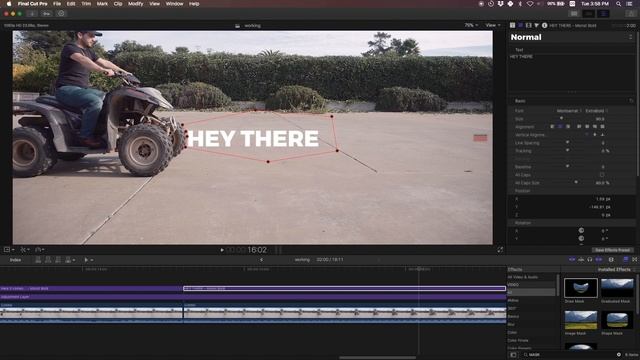Image resolution: width=640 pixels, height=360 pixels.
Task: Toggle full screen viewer playback
Action: [500, 250]
